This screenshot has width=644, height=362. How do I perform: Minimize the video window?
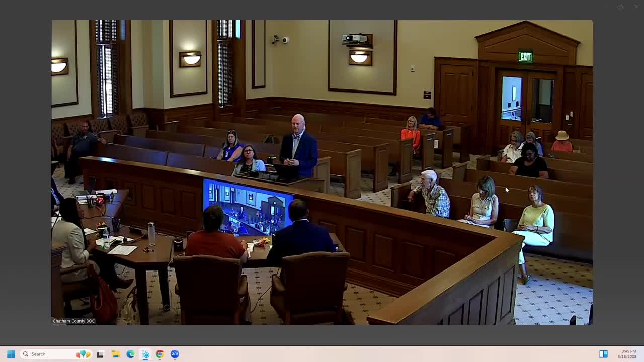coord(606,7)
